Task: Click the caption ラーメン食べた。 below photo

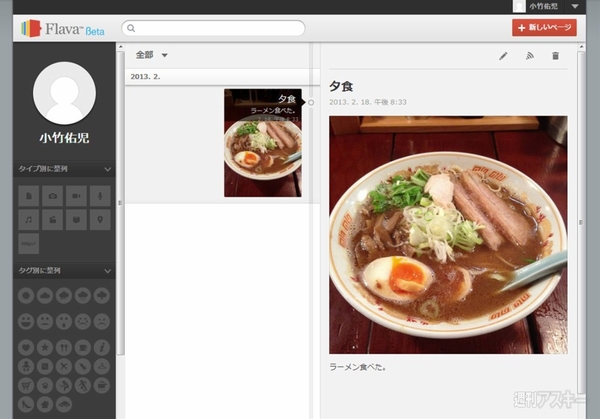Action: [358, 367]
